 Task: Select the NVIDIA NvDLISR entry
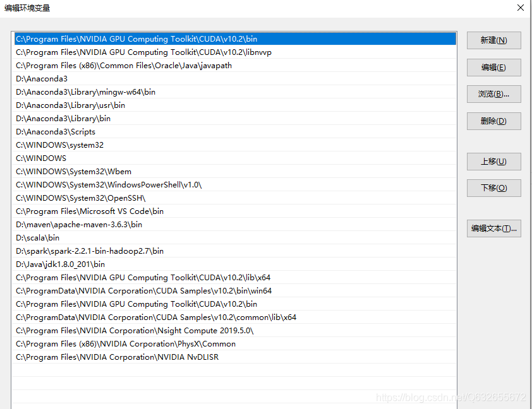[x=235, y=357]
